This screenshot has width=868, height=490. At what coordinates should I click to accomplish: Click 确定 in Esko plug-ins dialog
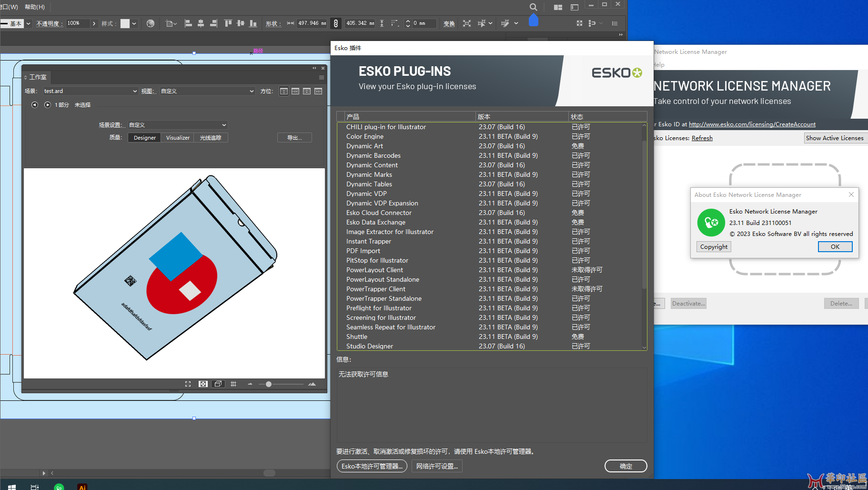point(626,466)
